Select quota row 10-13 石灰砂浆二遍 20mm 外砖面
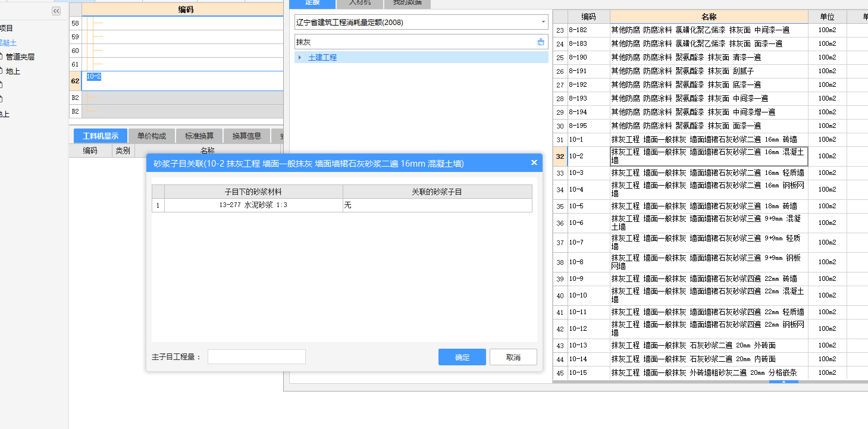Screen dimensions: 868x429 [x=709, y=345]
